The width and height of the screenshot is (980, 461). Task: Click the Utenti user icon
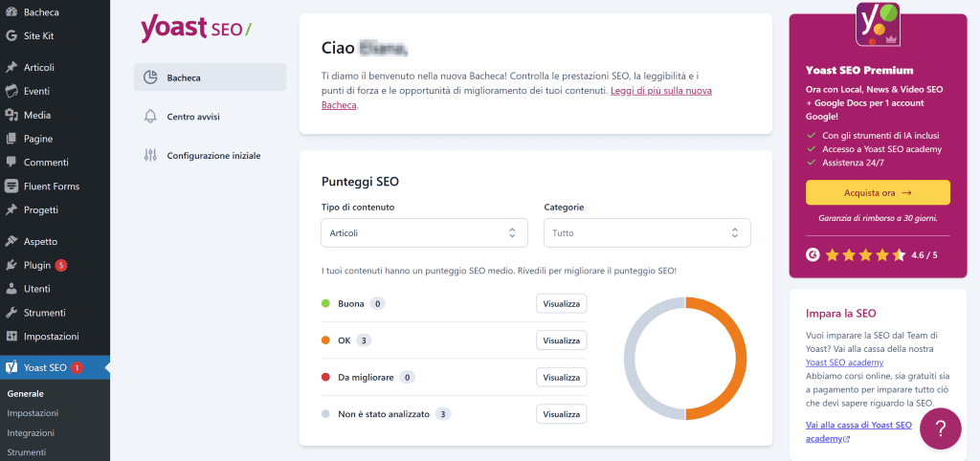[11, 289]
